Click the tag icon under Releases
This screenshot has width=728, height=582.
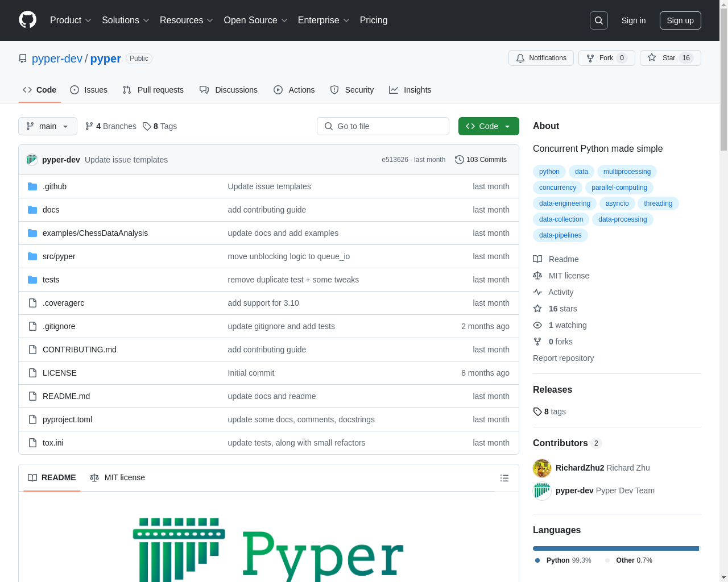point(537,411)
